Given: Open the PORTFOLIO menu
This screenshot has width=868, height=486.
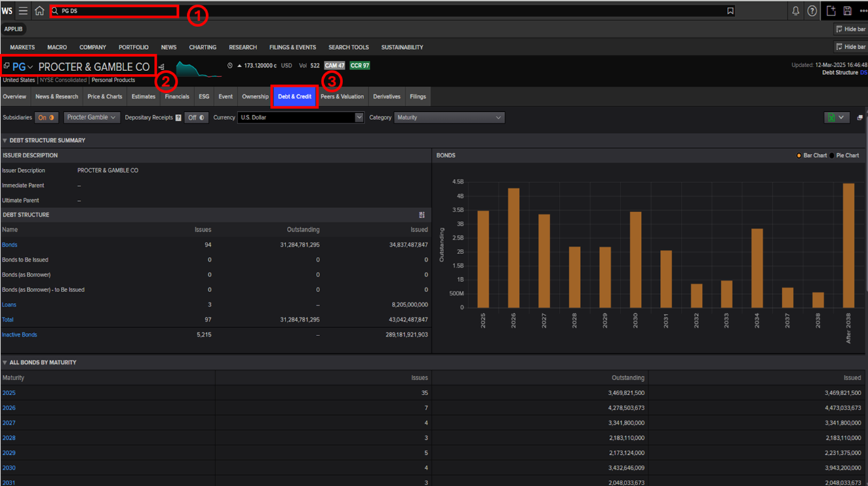Looking at the screenshot, I should pos(134,47).
